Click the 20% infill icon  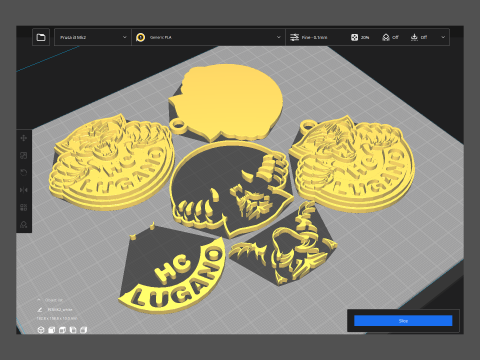[354, 37]
